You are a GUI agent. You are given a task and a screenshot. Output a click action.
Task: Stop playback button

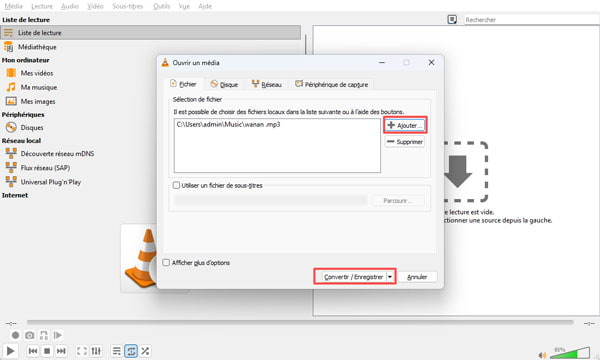pos(47,351)
